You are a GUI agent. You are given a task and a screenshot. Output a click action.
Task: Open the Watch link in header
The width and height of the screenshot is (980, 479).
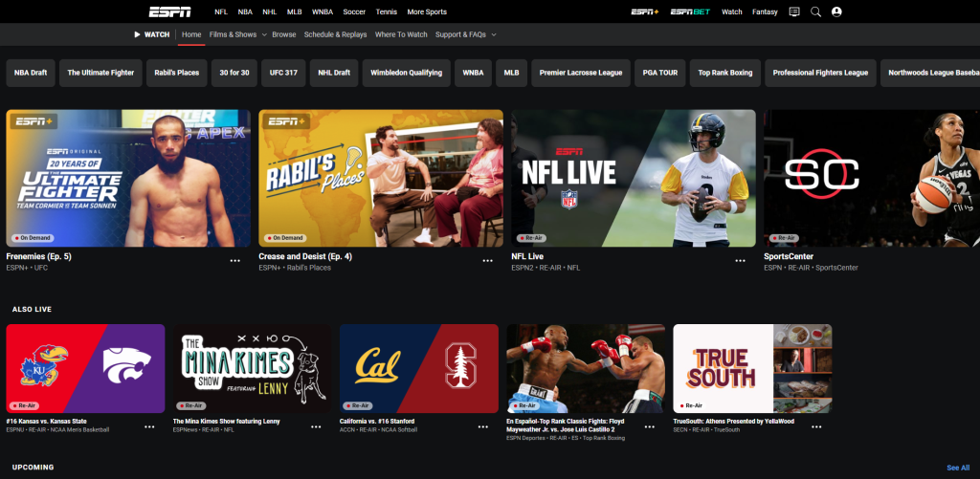coord(732,11)
